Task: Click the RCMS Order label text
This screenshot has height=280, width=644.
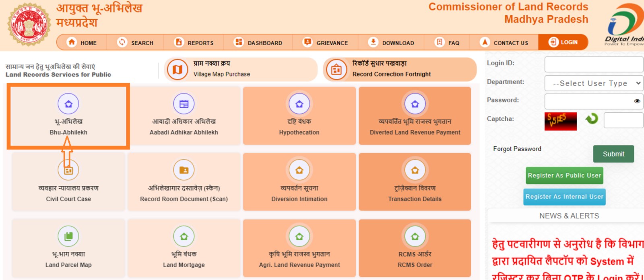Action: (415, 265)
